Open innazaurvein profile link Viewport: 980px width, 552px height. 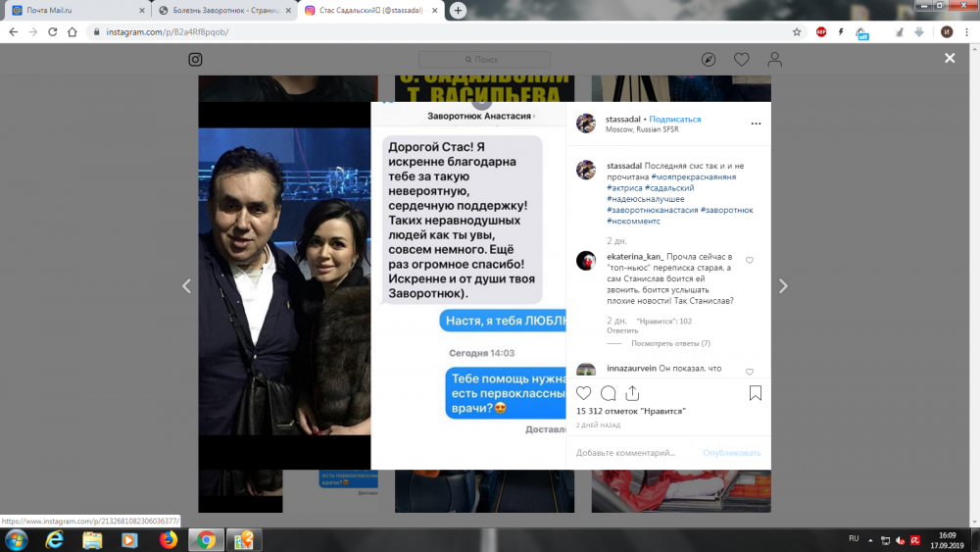click(631, 369)
